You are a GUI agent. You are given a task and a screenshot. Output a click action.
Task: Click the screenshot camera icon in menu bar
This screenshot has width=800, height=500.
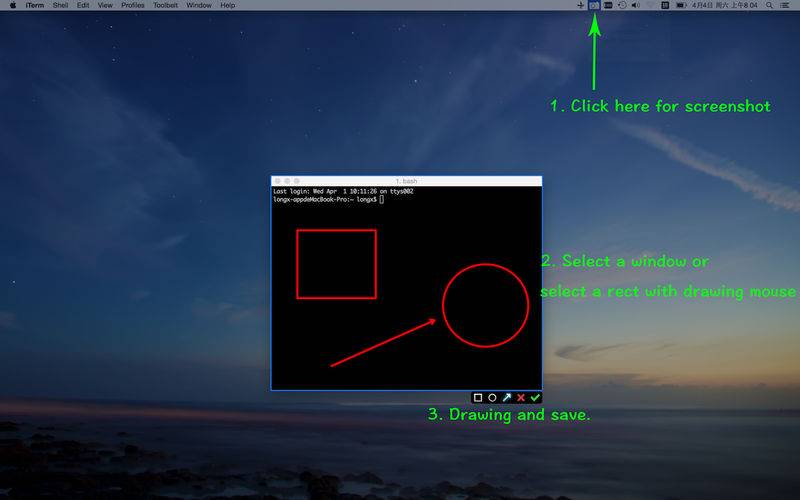click(x=594, y=6)
